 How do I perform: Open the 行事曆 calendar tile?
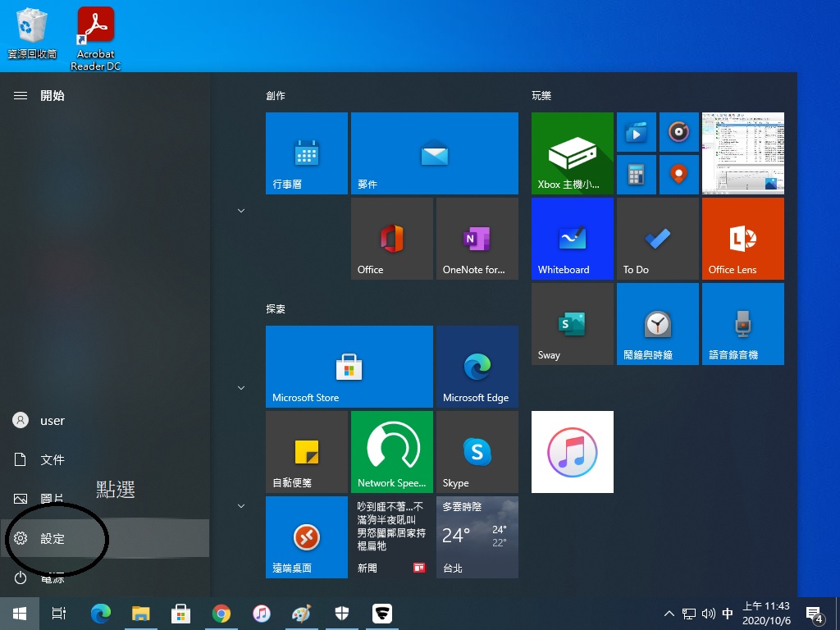[x=307, y=153]
